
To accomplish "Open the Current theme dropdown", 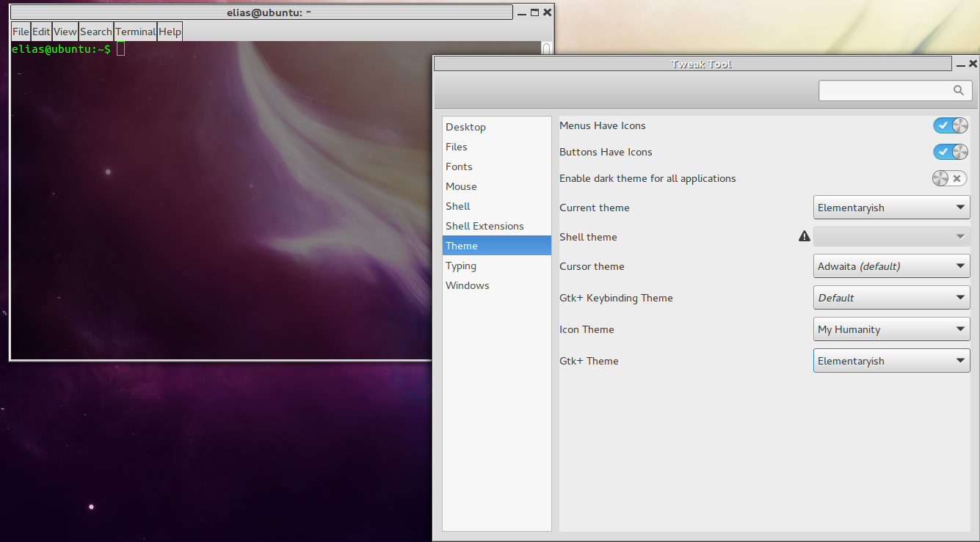I will (891, 208).
